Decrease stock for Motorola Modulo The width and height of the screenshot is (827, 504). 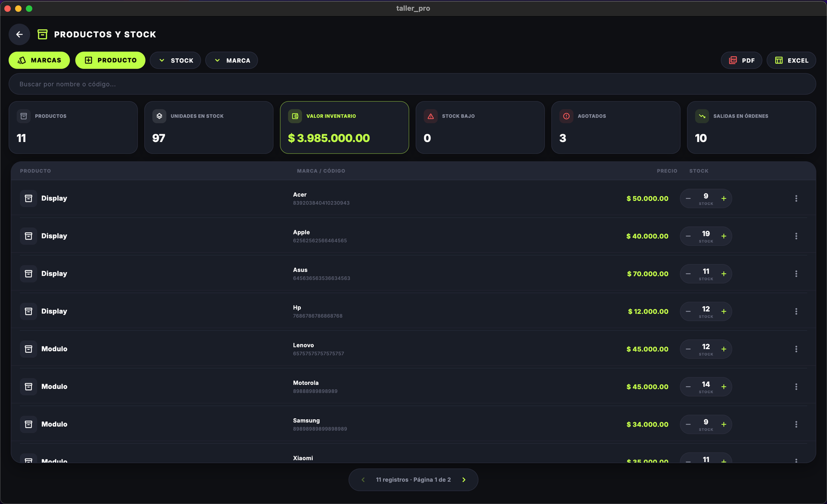click(688, 387)
